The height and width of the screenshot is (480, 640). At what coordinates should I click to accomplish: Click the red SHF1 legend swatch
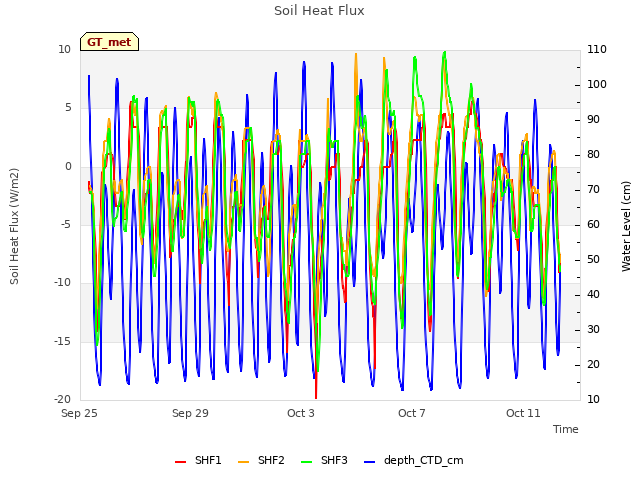[x=180, y=462]
